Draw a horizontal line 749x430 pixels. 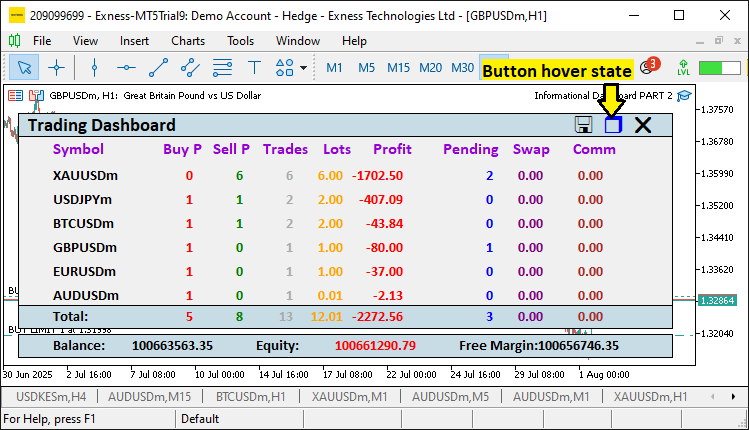pyautogui.click(x=126, y=67)
